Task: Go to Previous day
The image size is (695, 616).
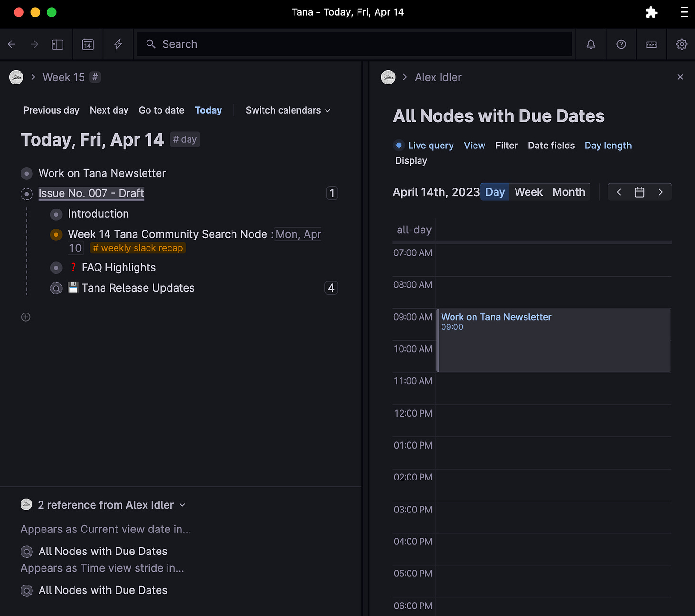Action: (x=51, y=110)
